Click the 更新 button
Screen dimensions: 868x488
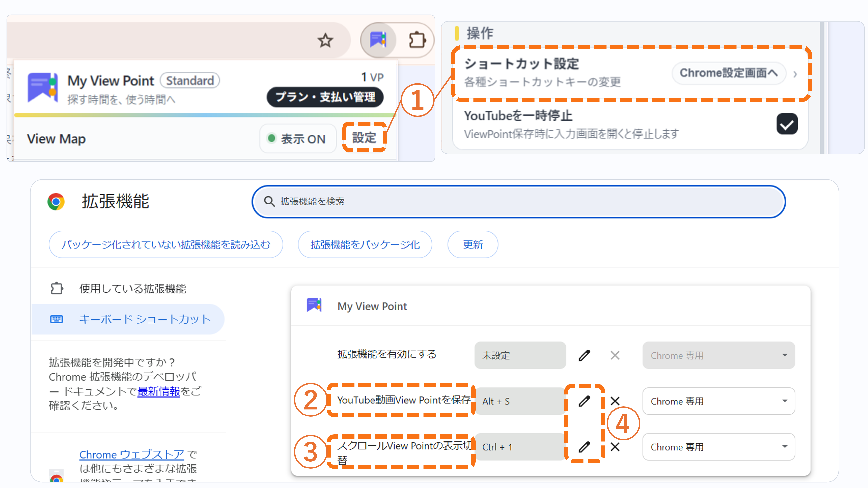coord(473,244)
